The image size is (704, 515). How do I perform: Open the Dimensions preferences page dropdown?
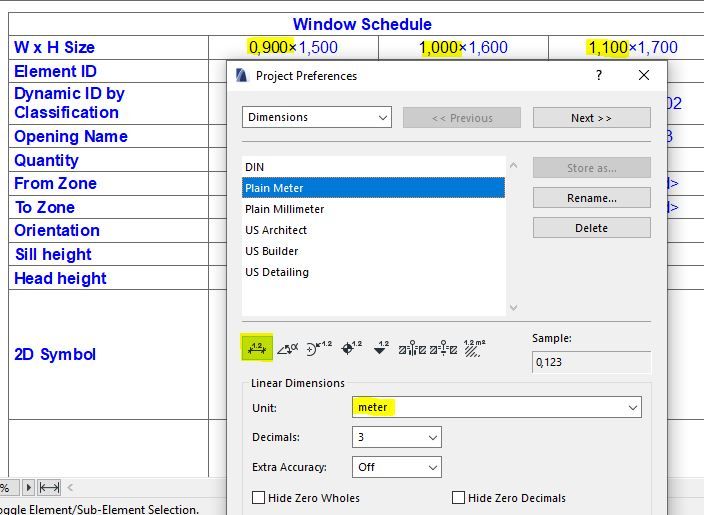[317, 117]
